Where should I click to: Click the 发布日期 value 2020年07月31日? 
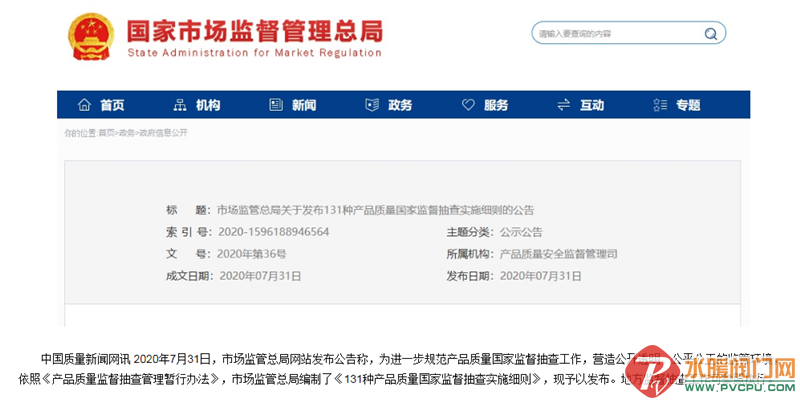tap(540, 276)
